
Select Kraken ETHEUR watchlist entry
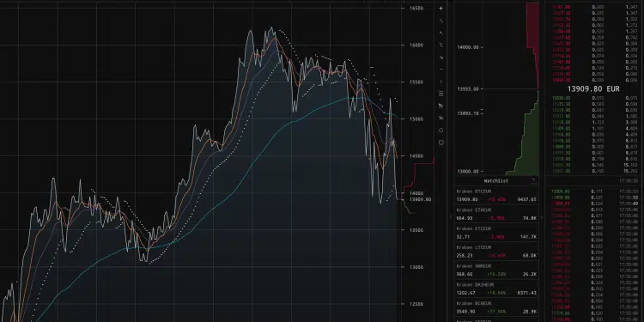click(496, 214)
